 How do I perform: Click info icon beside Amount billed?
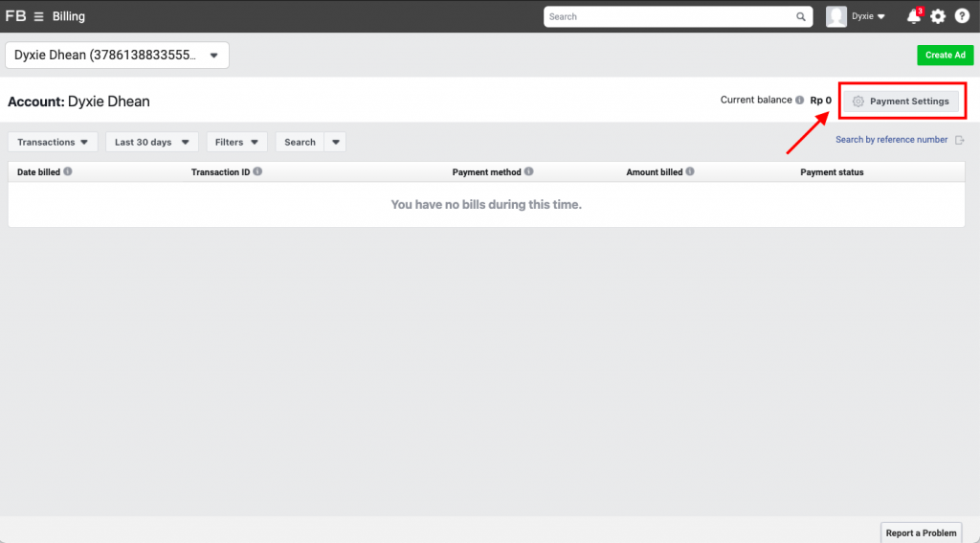click(x=690, y=172)
